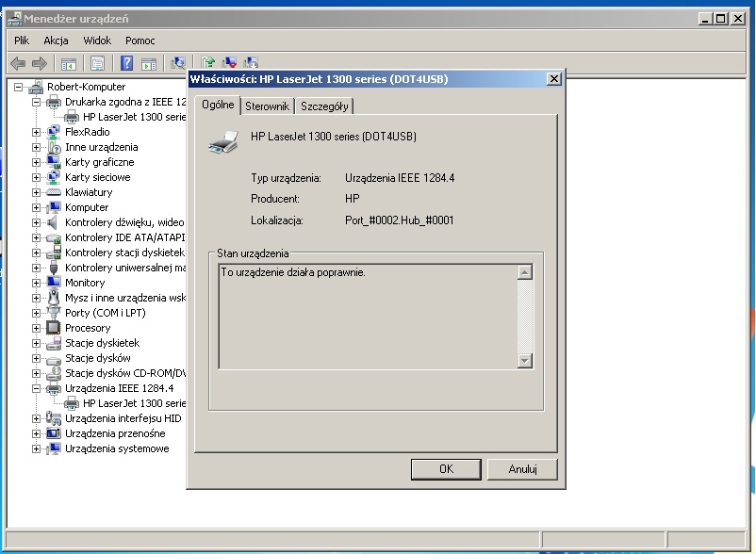Expand the Komputer node
This screenshot has width=756, height=554.
click(36, 207)
